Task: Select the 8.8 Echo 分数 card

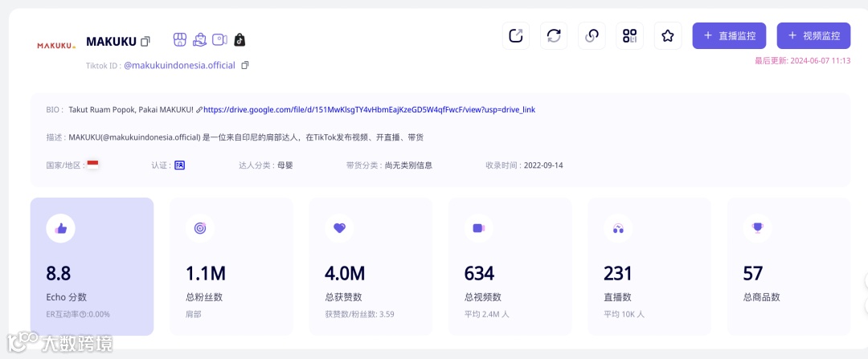Action: tap(92, 267)
